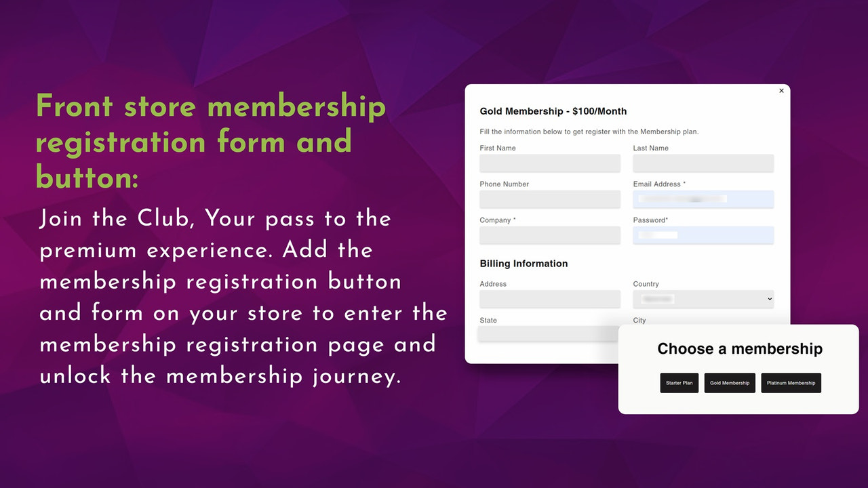Click the Choose a membership heading
The width and height of the screenshot is (868, 488).
[x=739, y=348]
